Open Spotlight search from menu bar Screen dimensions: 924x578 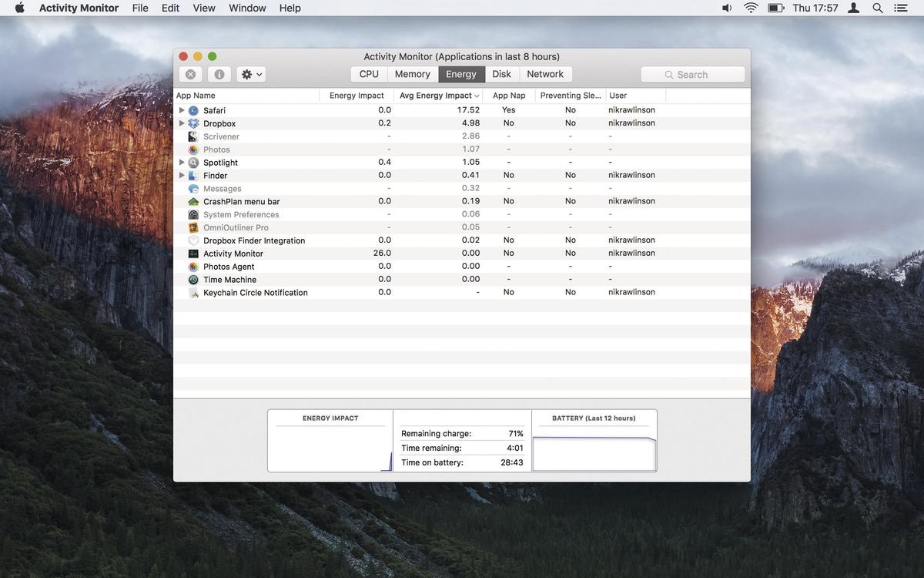tap(878, 8)
